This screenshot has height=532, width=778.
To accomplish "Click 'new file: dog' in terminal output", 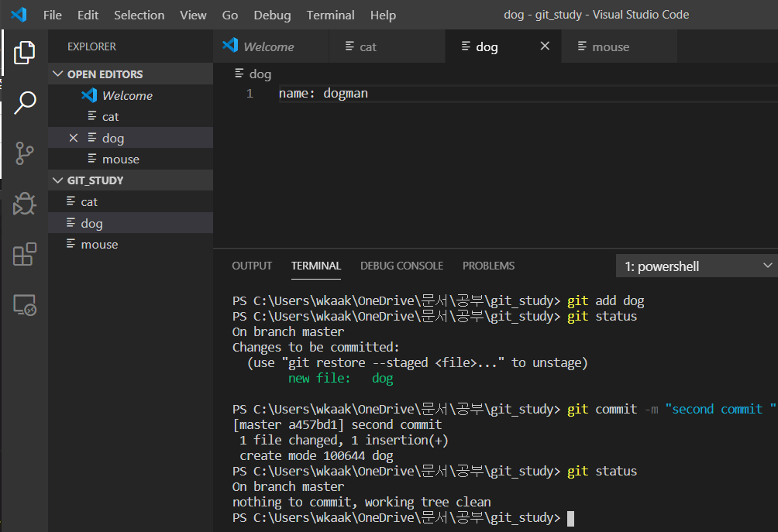I will coord(341,379).
